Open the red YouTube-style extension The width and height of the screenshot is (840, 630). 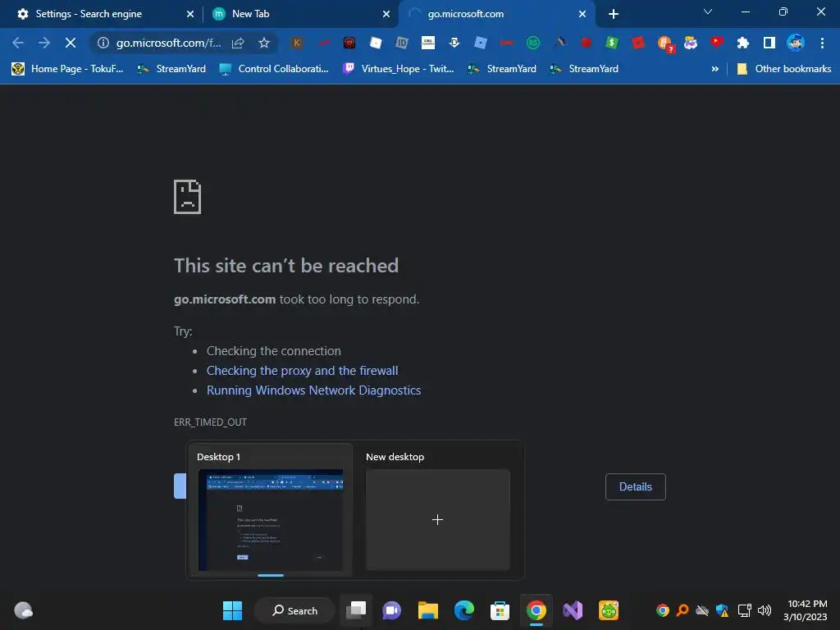tap(717, 43)
